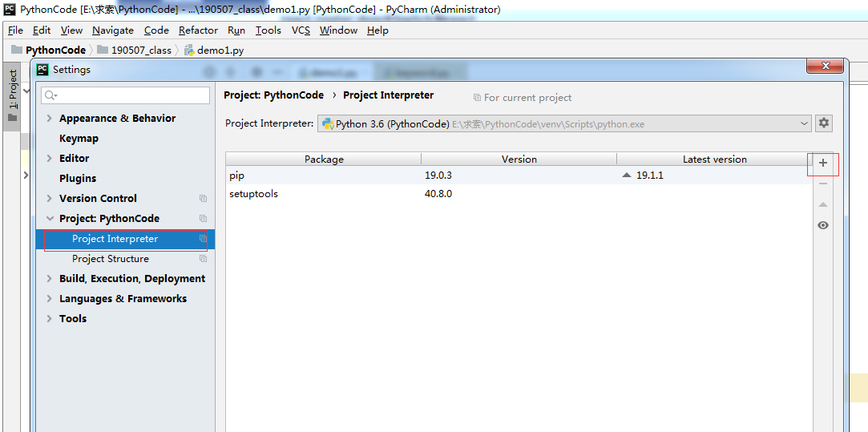868x432 pixels.
Task: Open the Refactor menu
Action: tap(198, 30)
